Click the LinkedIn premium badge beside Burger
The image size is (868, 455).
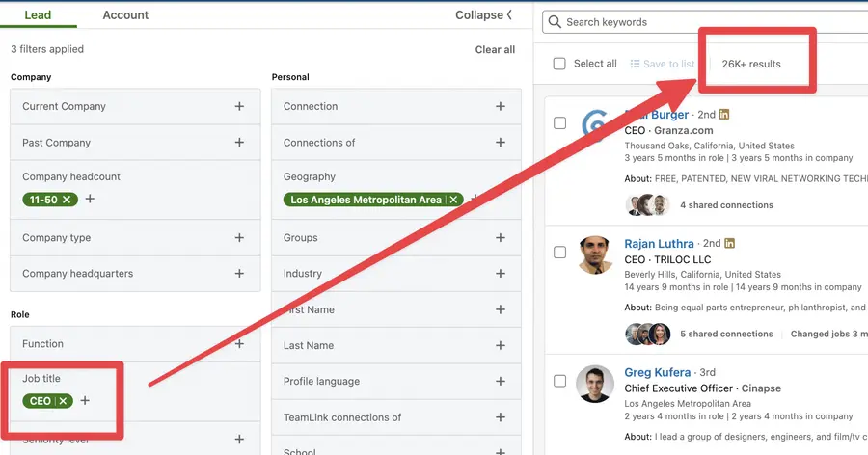click(724, 115)
